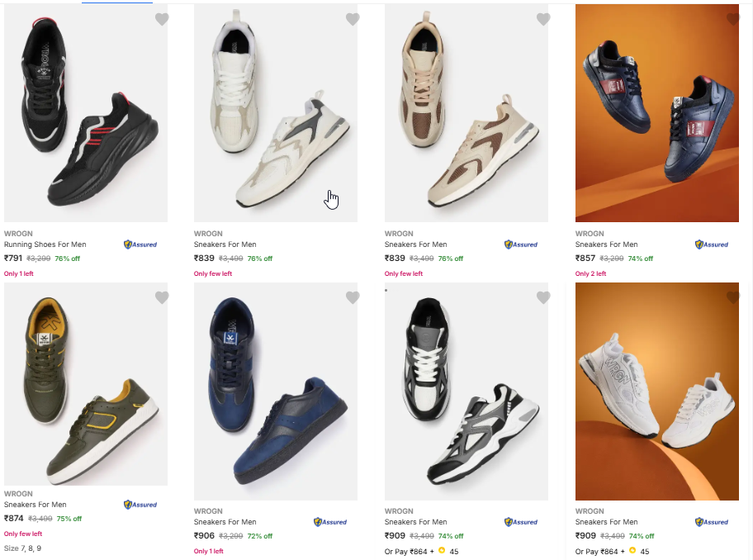
Task: Click Assured badge on ₹874 olive sneakers
Action: (x=140, y=505)
